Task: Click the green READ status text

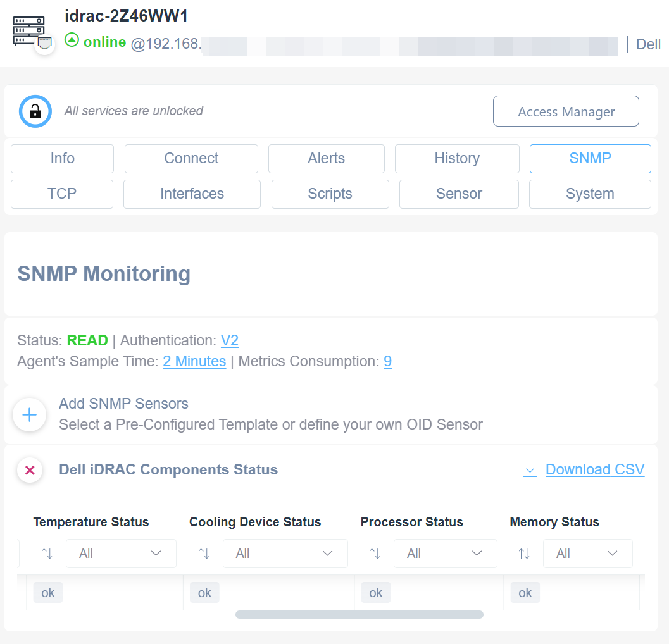Action: [87, 340]
